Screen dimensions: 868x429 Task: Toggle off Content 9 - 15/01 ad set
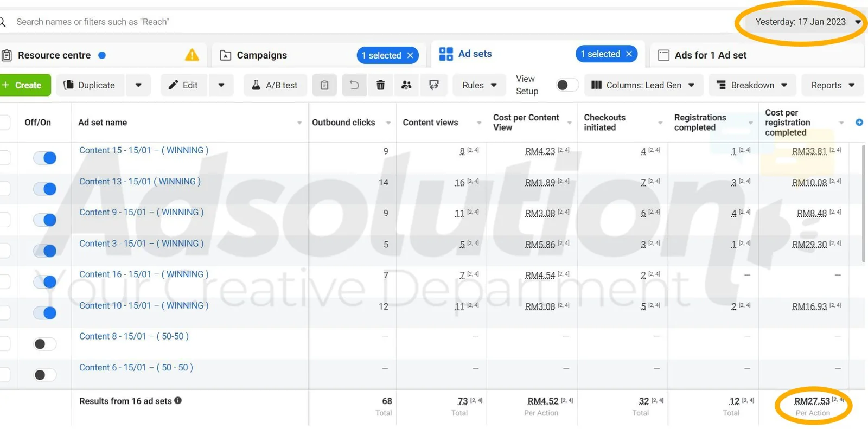[x=45, y=220]
